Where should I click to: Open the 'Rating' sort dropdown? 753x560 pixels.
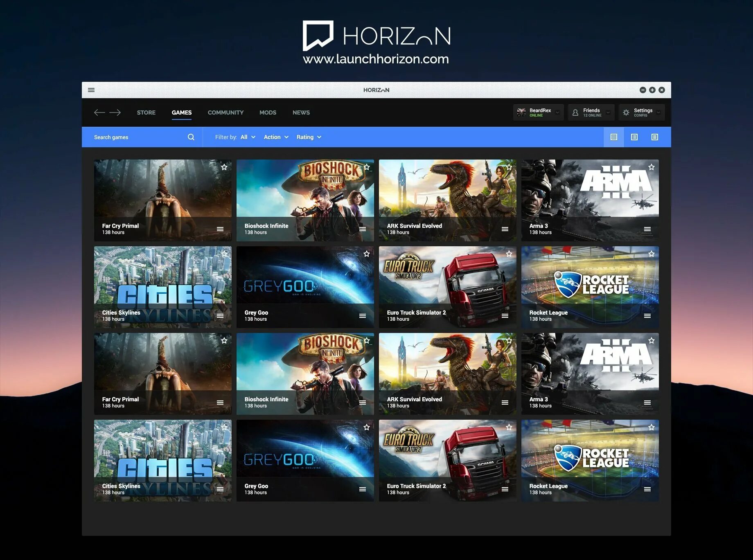coord(309,137)
